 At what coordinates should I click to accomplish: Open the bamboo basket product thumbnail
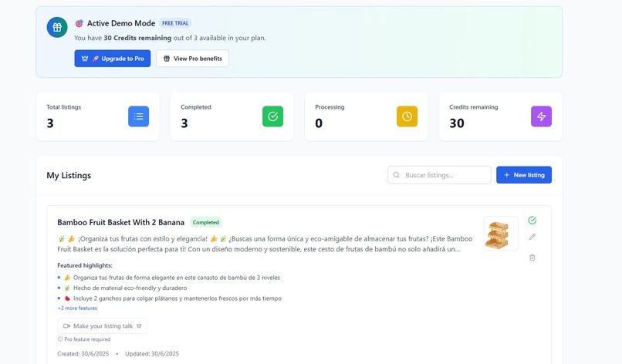(x=501, y=233)
